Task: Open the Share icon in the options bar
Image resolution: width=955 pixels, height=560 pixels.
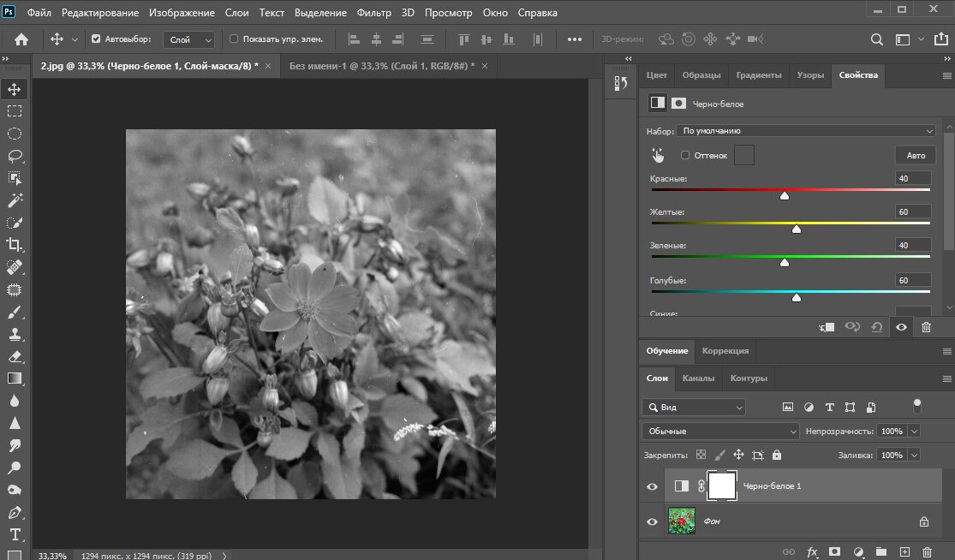Action: point(941,39)
